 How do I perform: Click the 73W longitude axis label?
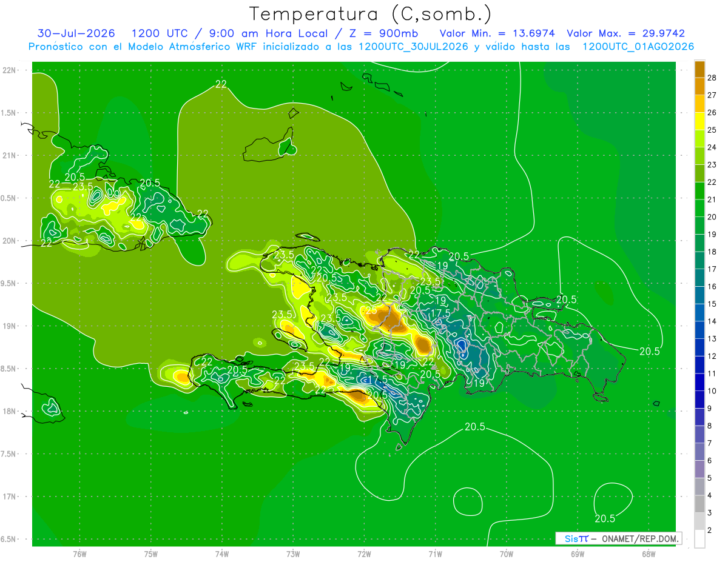293,554
